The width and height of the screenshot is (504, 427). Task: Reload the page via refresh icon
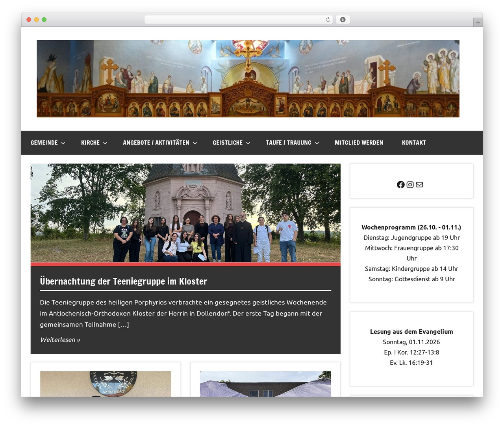pos(328,20)
